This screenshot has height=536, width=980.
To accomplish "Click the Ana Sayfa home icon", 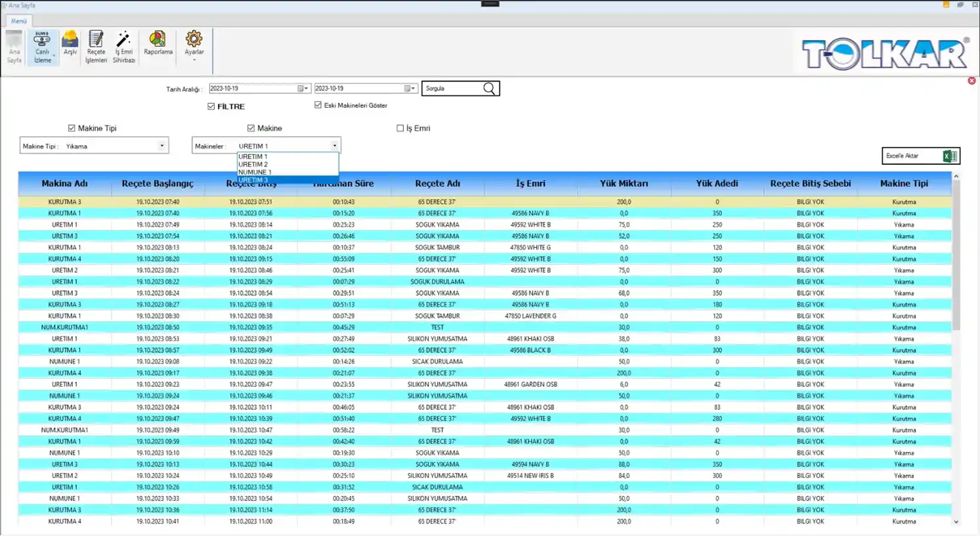I will click(14, 46).
